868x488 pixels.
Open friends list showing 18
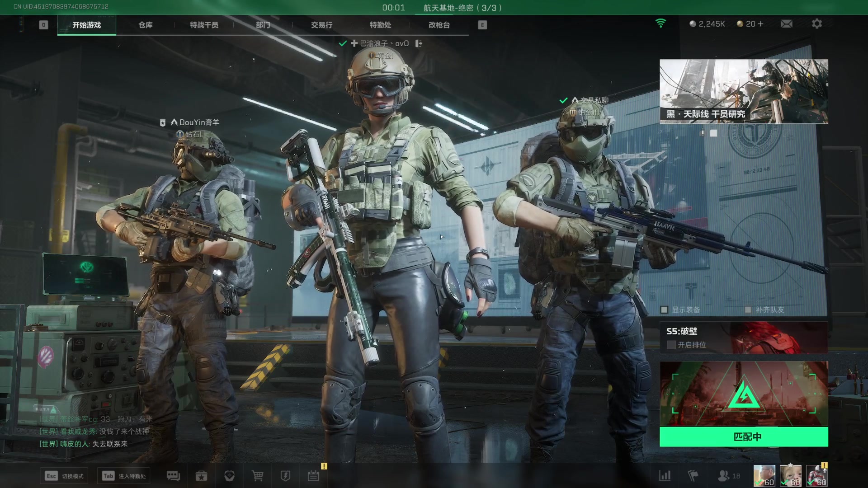pyautogui.click(x=729, y=476)
